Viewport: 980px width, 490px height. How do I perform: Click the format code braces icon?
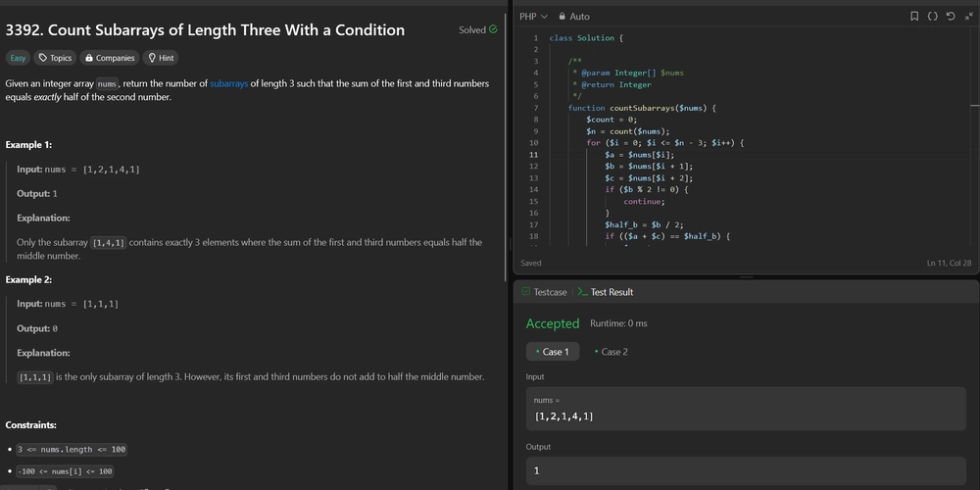[x=932, y=17]
